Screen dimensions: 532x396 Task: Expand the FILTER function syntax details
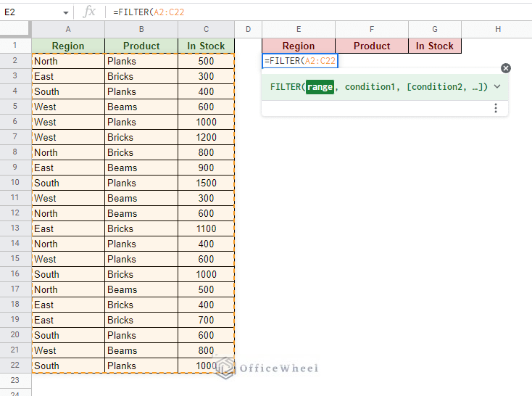coord(497,86)
